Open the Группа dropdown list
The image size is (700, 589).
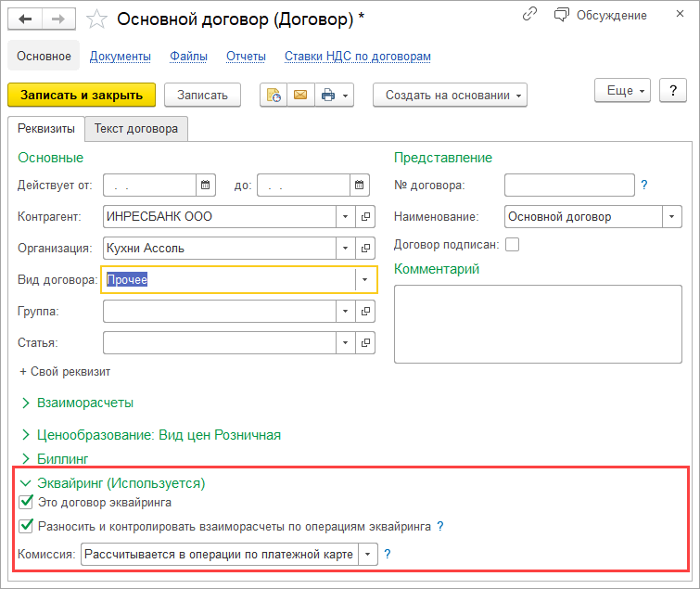[x=346, y=312]
